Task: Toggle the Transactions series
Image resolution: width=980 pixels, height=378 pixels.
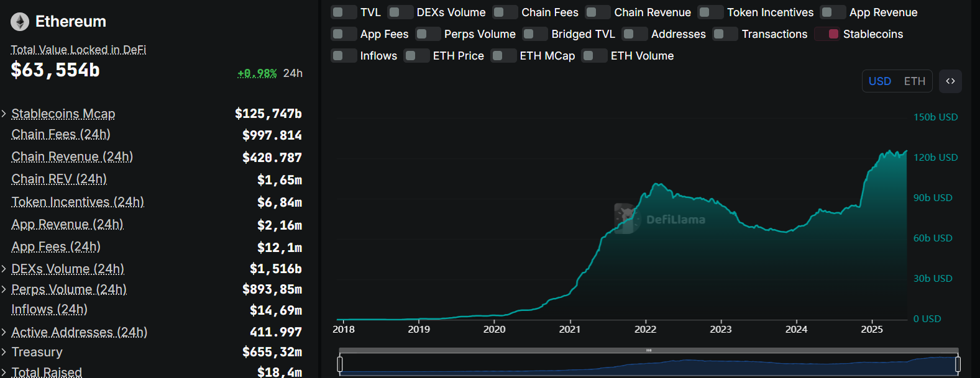Action: [x=725, y=34]
